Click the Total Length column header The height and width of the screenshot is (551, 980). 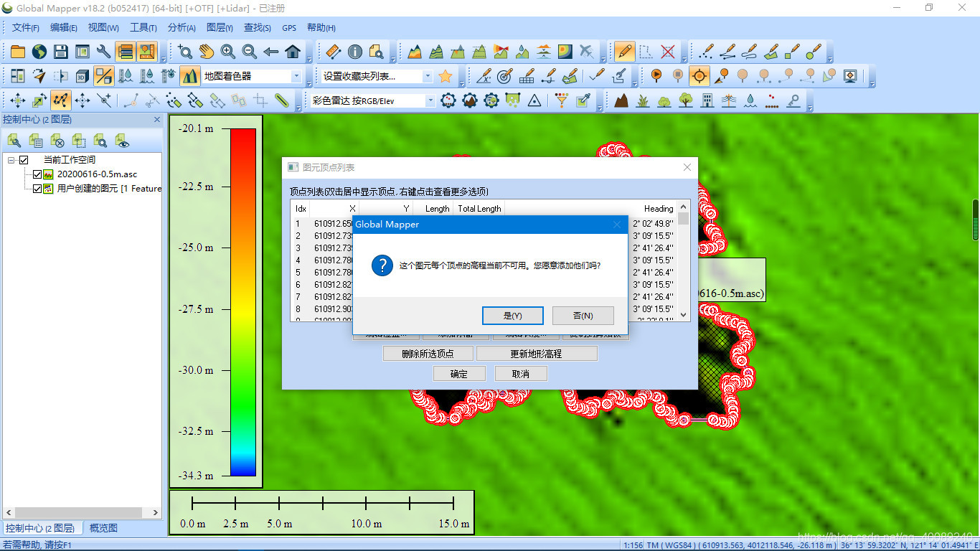479,209
